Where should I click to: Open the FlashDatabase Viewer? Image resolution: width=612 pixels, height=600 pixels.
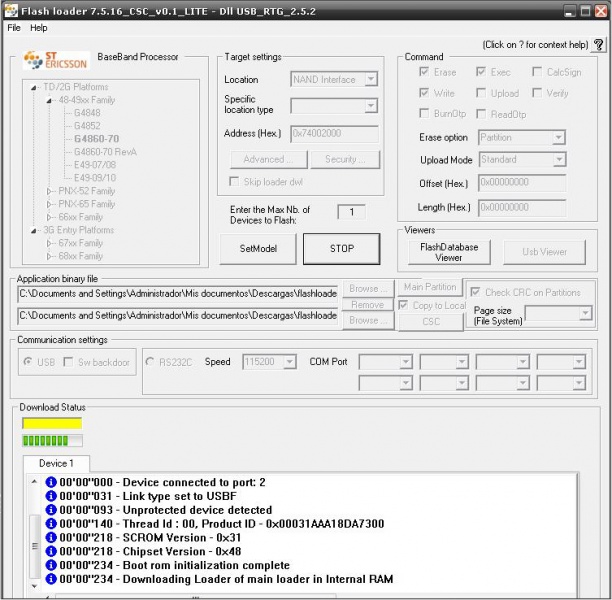[449, 252]
